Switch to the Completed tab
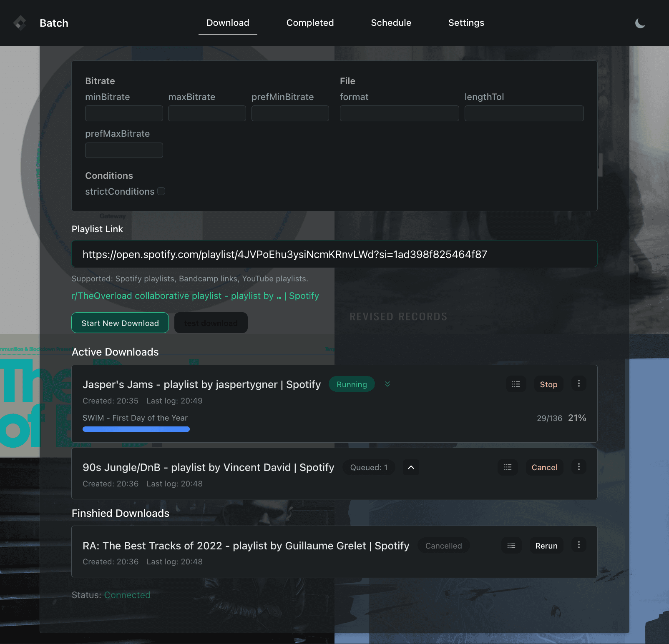The height and width of the screenshot is (644, 669). click(310, 23)
